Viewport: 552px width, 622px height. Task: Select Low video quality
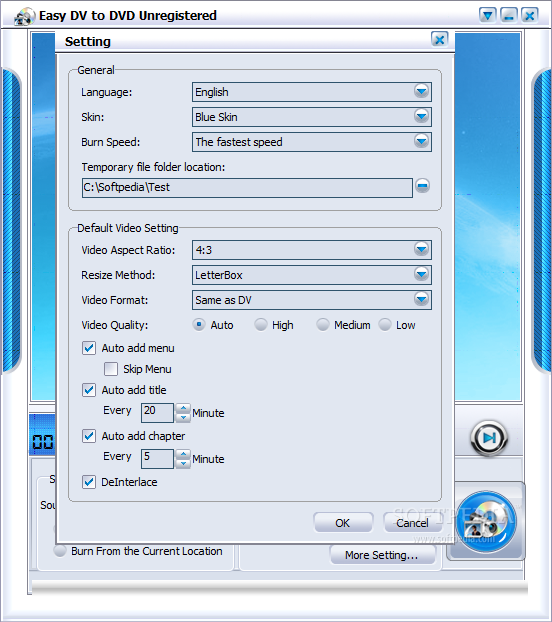pyautogui.click(x=385, y=325)
